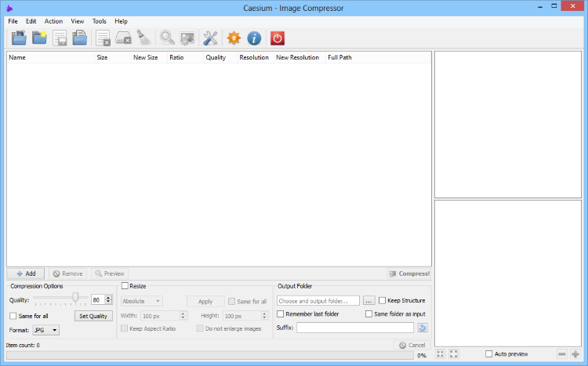Viewport: 588px width, 366px height.
Task: Click the zoom out minus icon
Action: (562, 353)
